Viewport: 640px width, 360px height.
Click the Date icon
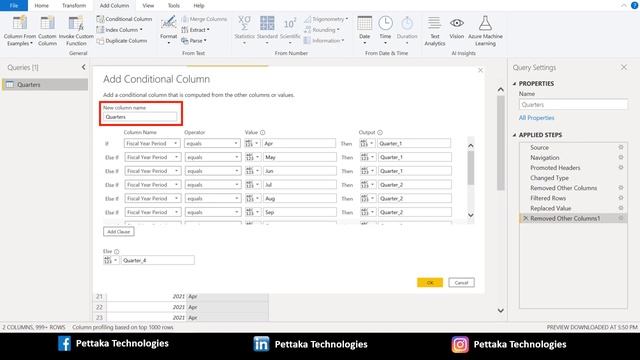click(x=364, y=24)
